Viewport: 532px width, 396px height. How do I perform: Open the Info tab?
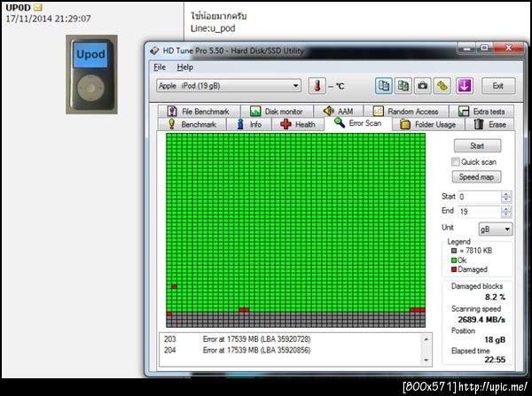click(249, 124)
